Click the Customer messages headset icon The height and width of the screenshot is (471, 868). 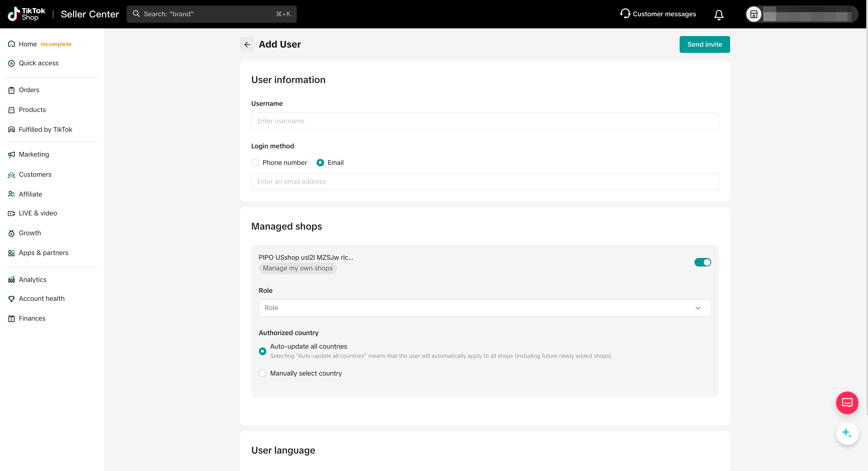coord(625,14)
